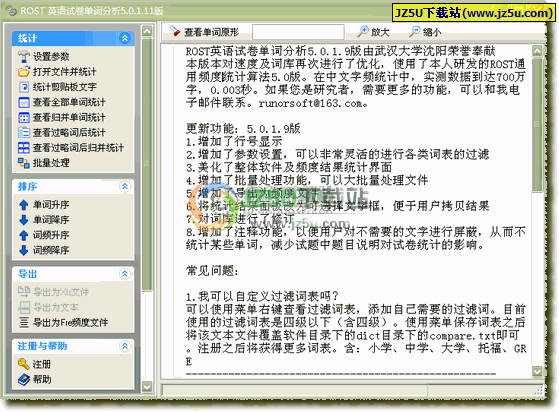
Task: Click the 单词降序 down arrow icon
Action: [24, 220]
